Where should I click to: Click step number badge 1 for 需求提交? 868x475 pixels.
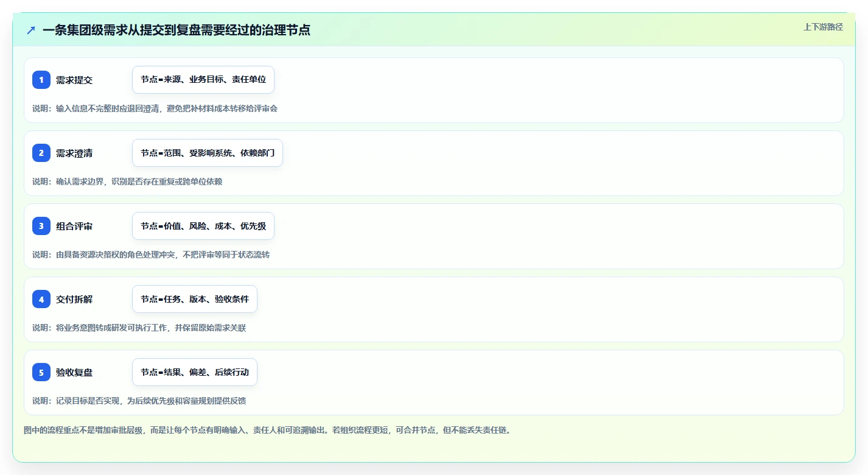(x=41, y=80)
